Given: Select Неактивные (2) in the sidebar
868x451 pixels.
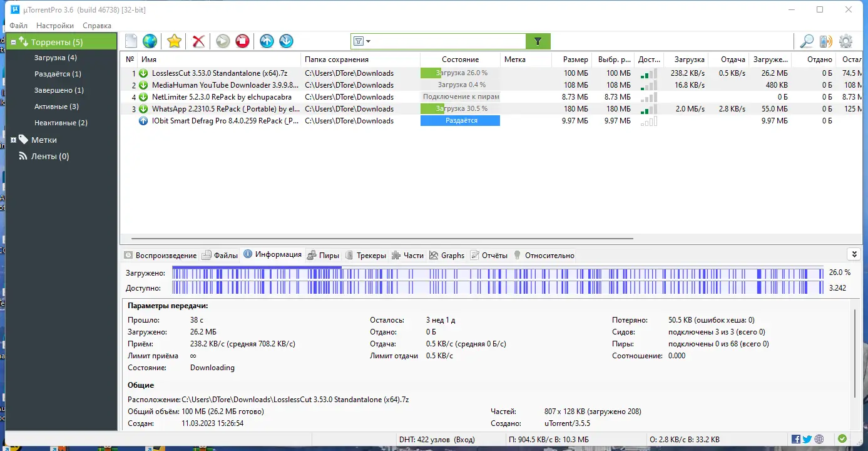Looking at the screenshot, I should (61, 123).
